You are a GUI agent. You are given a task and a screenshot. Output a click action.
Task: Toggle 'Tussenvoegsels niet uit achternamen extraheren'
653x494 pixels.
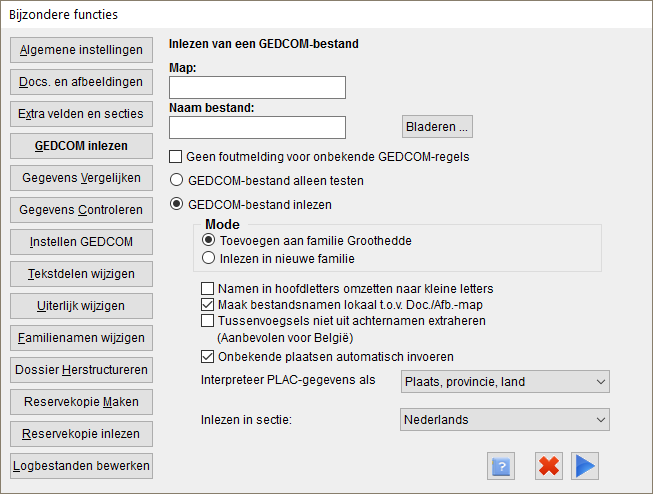pos(207,321)
